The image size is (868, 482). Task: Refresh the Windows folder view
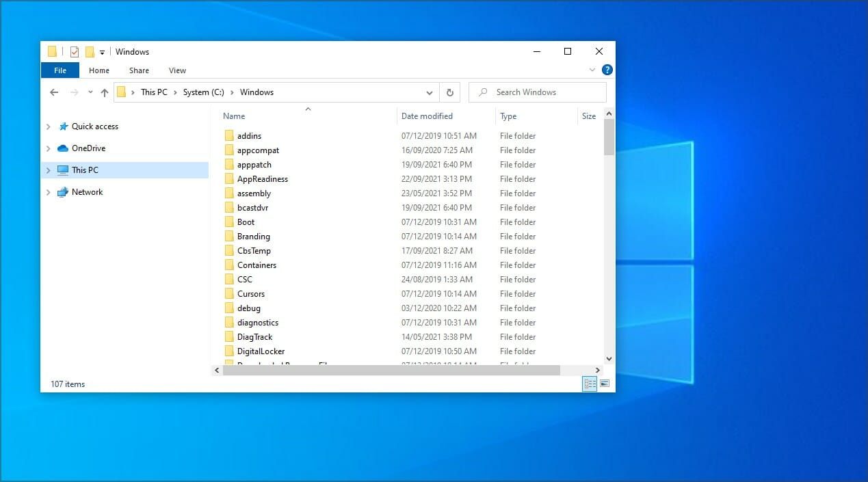point(449,92)
